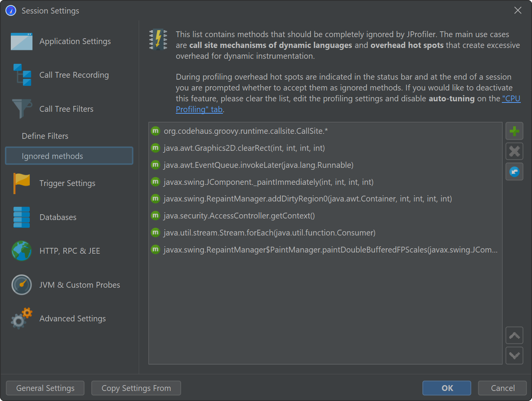The height and width of the screenshot is (401, 532).
Task: Click method icon beside clearRect entry
Action: click(x=155, y=148)
